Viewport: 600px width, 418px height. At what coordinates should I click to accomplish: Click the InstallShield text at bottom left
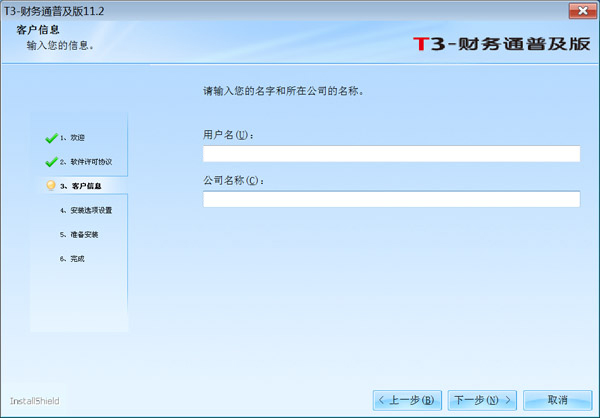tap(35, 400)
